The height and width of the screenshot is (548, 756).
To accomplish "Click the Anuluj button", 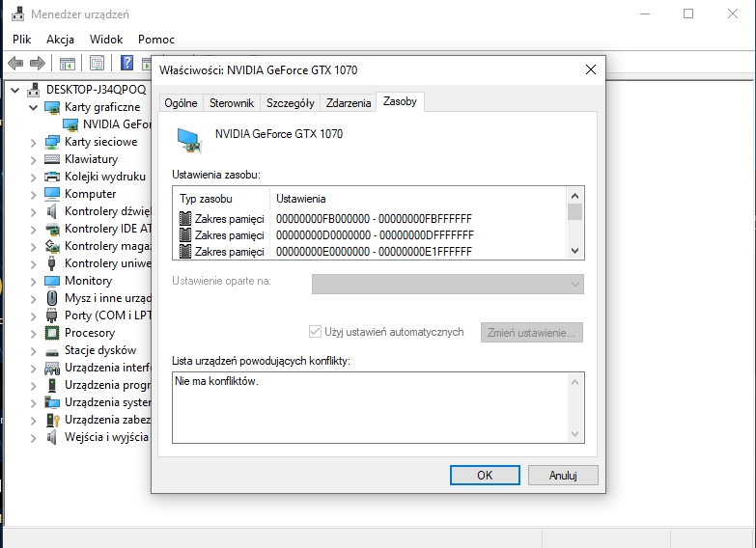I will tap(563, 476).
